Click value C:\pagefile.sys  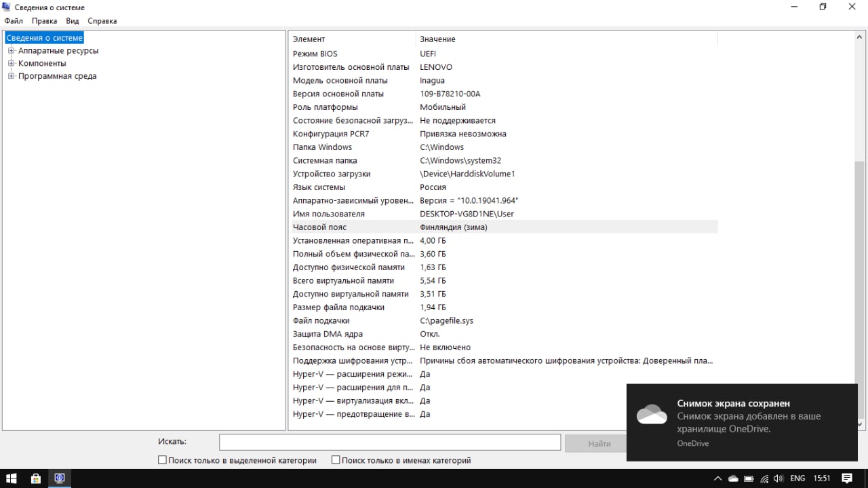(x=447, y=321)
